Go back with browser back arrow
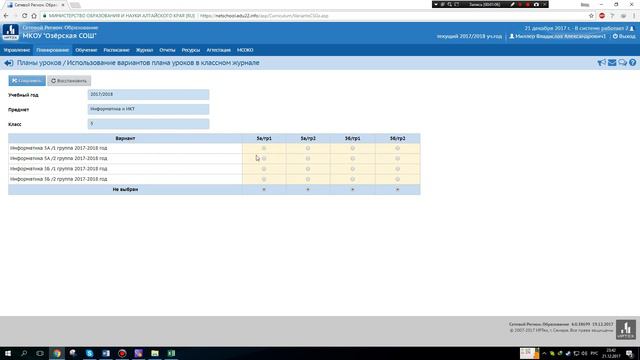 [6, 16]
